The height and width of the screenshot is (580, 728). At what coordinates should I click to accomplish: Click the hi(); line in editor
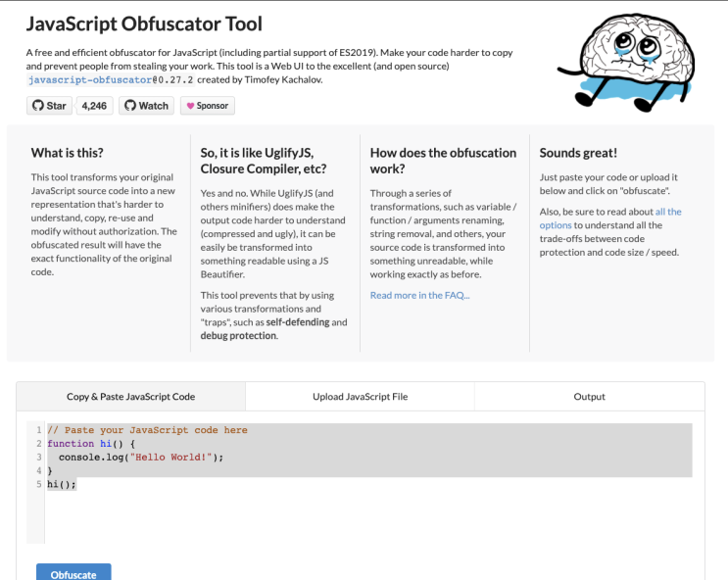click(62, 484)
